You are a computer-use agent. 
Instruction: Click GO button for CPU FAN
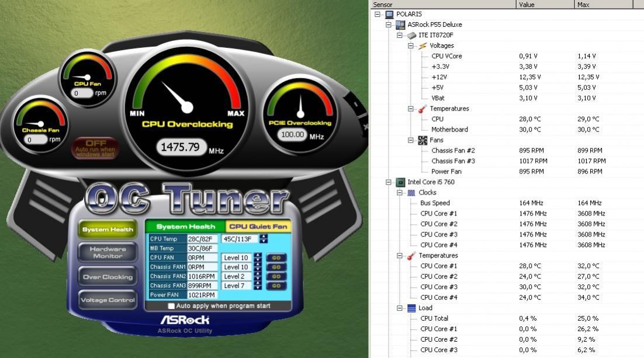pos(276,258)
